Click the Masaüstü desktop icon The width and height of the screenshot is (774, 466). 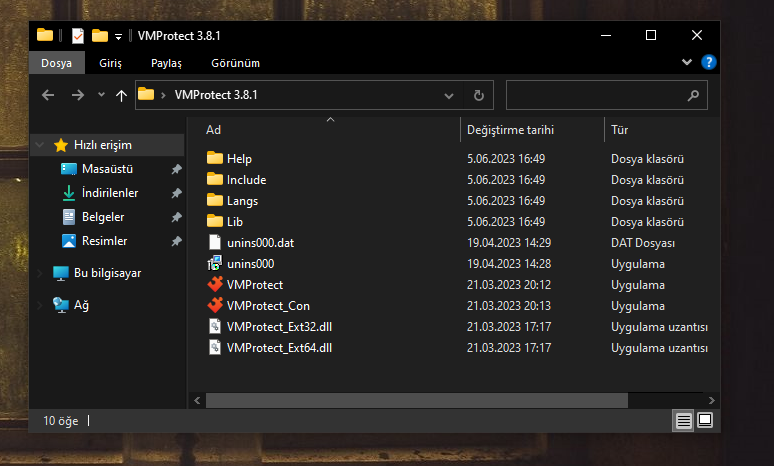point(69,169)
